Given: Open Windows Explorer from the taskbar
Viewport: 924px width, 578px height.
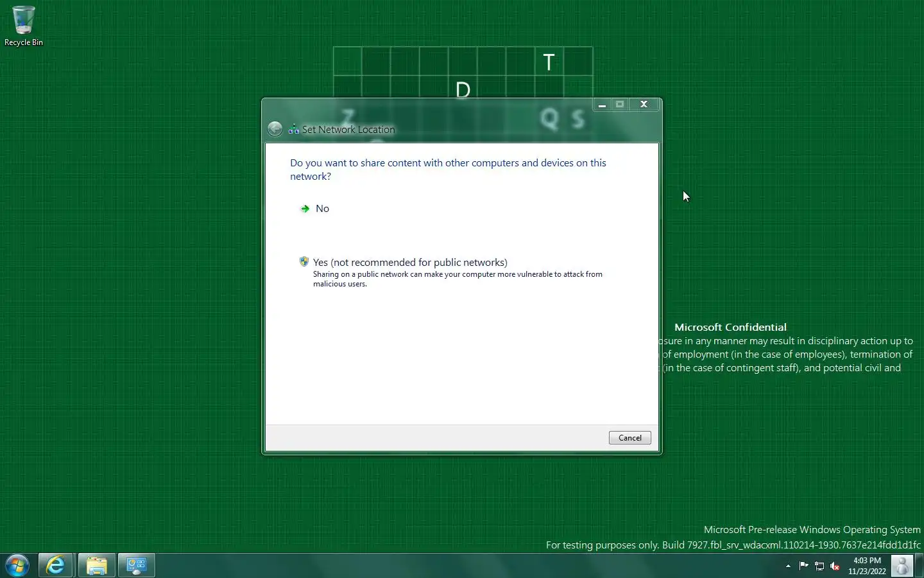Looking at the screenshot, I should pos(97,566).
